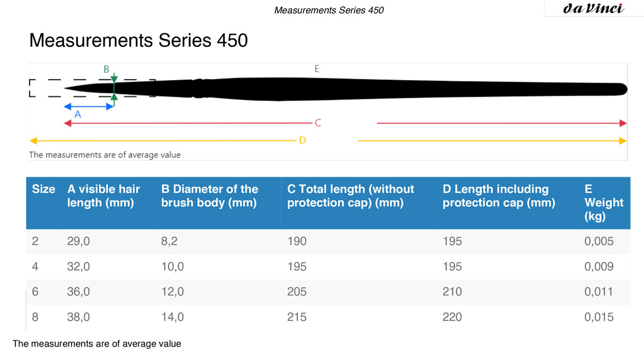Click the blue A hair length arrow
This screenshot has width=644, height=354.
click(88, 106)
